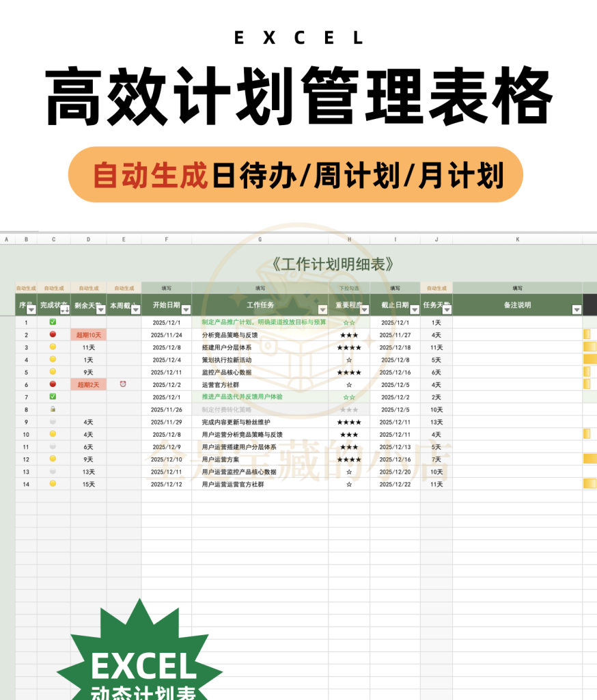Open the 备注说明 column filter dropdown

click(577, 310)
